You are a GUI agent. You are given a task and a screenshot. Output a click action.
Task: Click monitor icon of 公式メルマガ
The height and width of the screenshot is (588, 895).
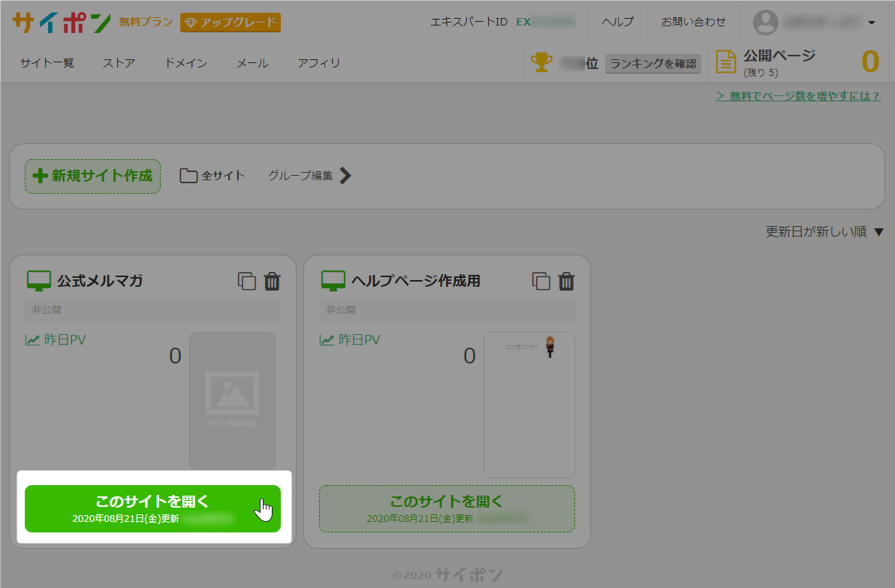pos(39,281)
